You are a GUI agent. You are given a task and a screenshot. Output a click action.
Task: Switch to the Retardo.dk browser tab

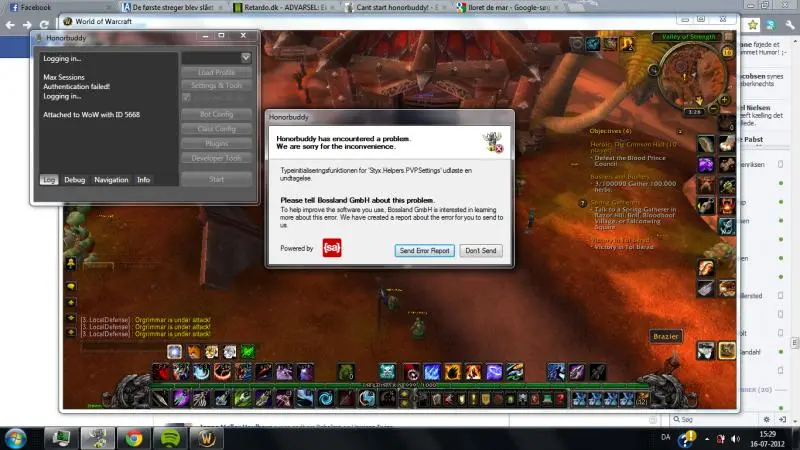(282, 7)
